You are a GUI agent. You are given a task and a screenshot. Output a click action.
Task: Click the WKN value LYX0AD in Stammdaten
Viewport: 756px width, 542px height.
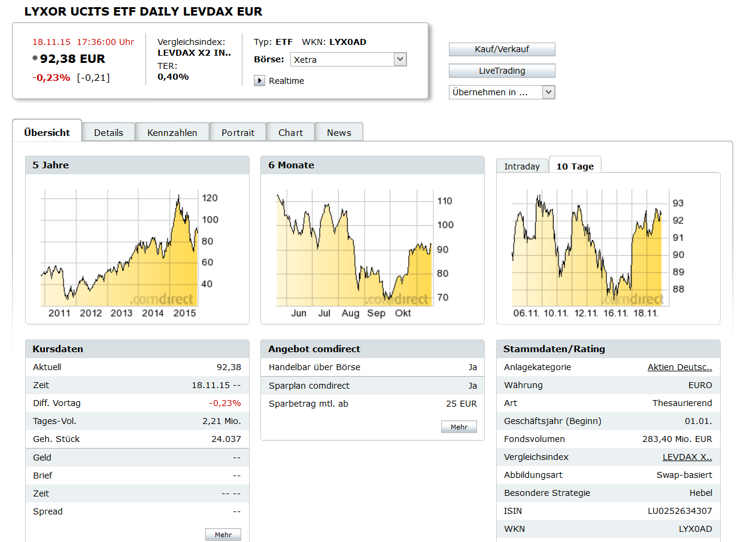point(696,529)
